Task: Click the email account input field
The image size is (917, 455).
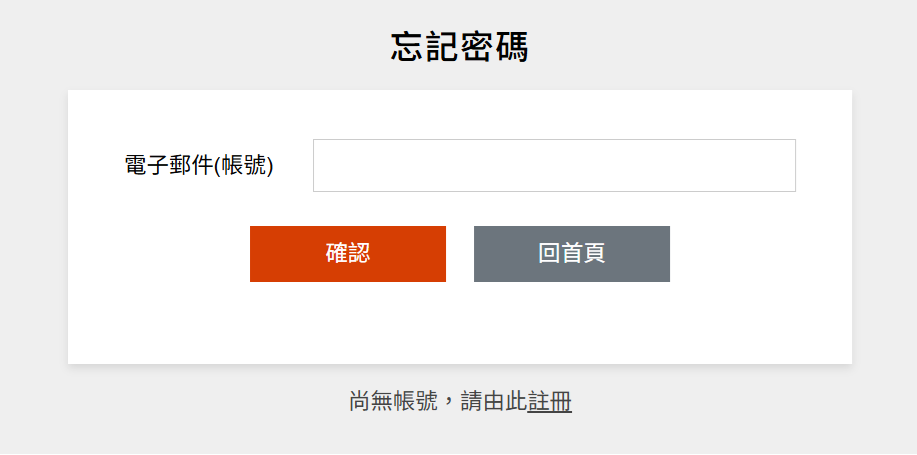Action: 554,165
